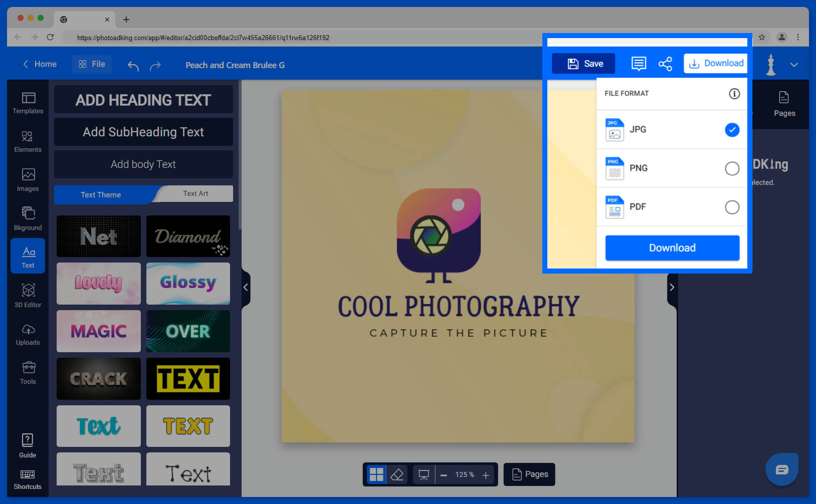
Task: Select the PDF file format
Action: 732,207
